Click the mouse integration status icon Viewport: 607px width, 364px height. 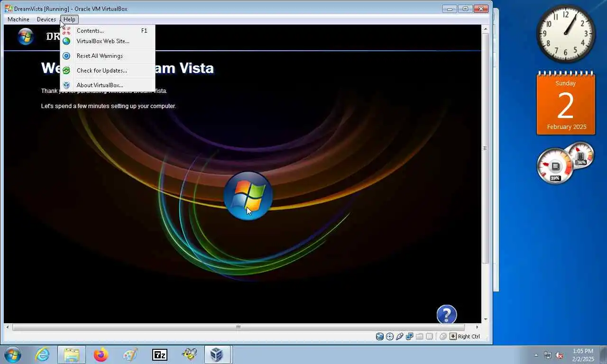(x=443, y=337)
